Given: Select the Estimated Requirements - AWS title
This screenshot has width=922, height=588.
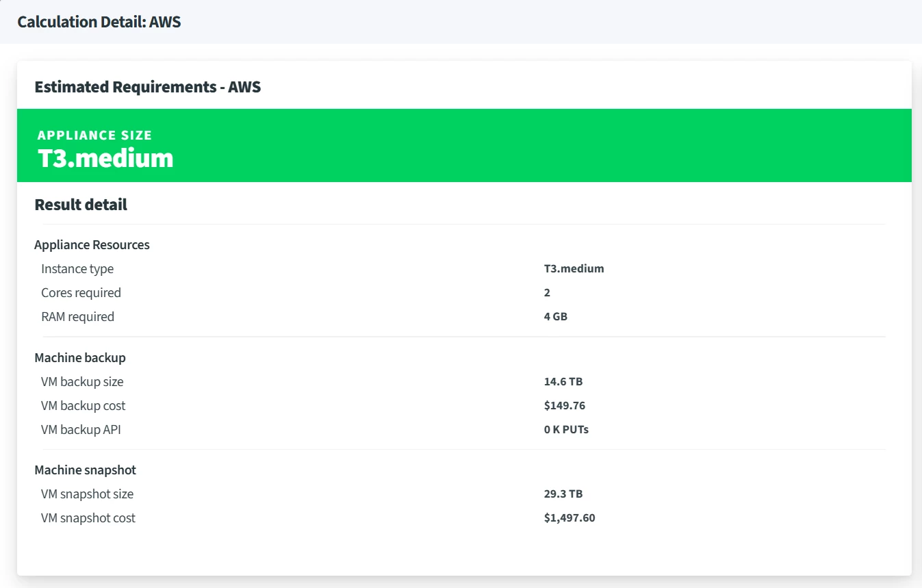Looking at the screenshot, I should point(148,87).
